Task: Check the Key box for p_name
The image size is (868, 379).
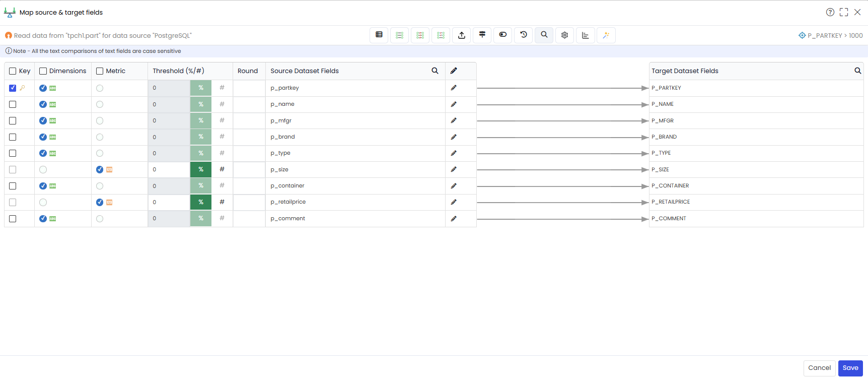Action: click(x=13, y=104)
